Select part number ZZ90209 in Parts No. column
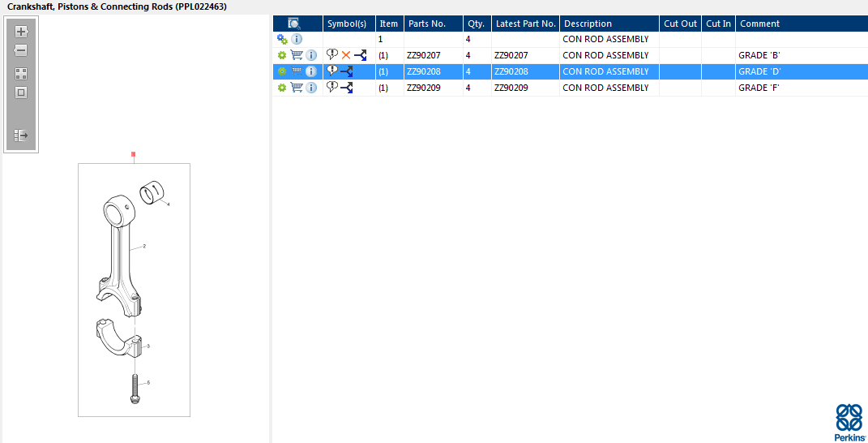Screen dimensions: 868x443 424,88
